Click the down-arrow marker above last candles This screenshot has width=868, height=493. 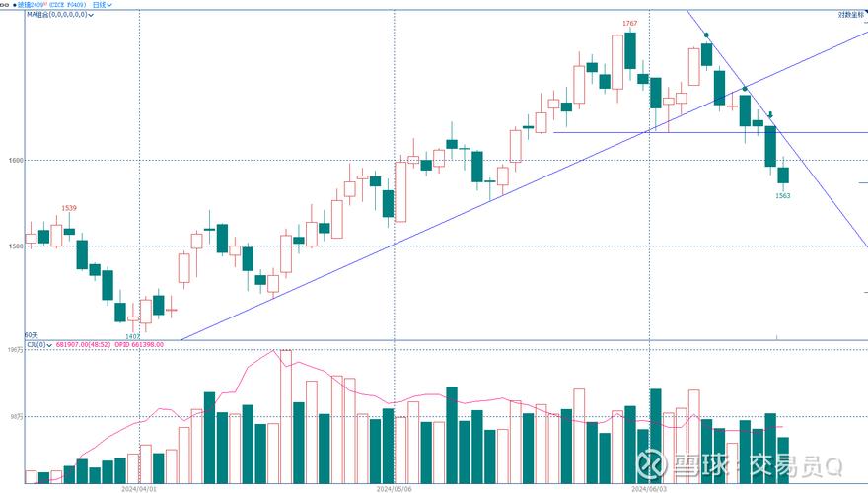coord(770,115)
